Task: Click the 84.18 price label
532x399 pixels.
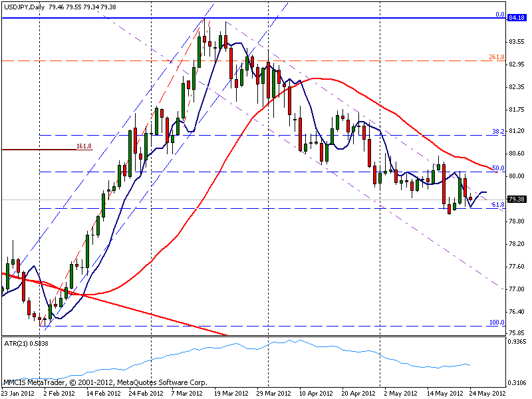Action: [x=517, y=18]
